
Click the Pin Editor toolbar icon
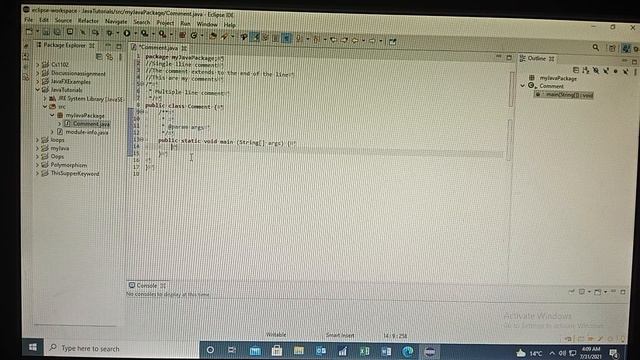[392, 41]
